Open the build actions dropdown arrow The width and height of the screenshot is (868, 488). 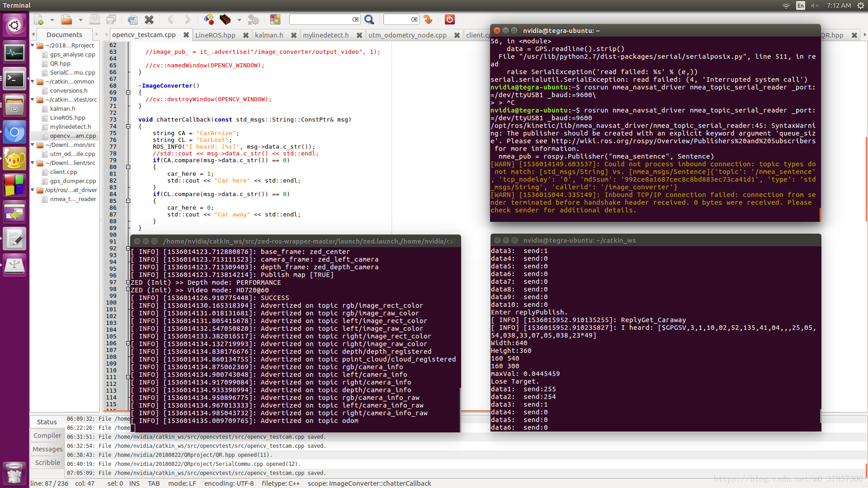(x=239, y=20)
